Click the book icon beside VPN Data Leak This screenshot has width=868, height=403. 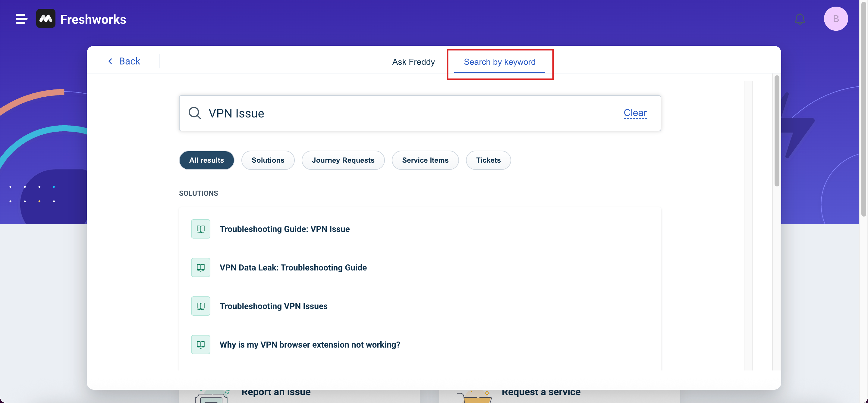coord(200,267)
